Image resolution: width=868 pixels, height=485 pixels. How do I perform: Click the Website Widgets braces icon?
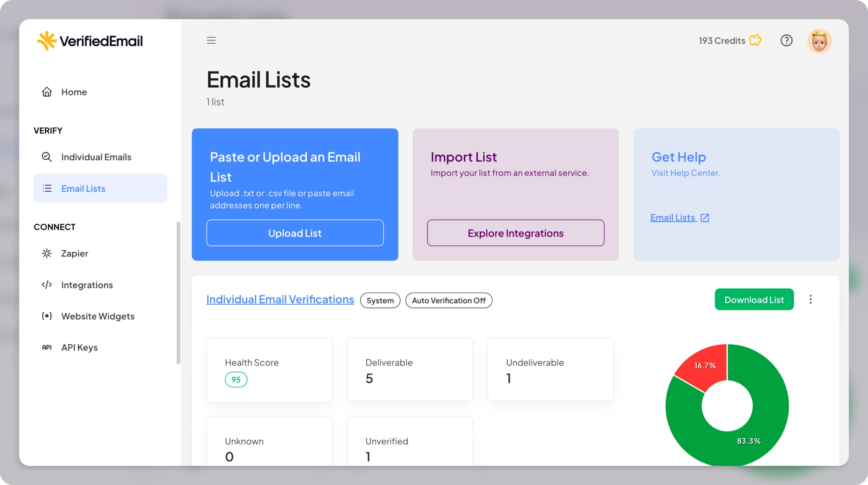47,316
